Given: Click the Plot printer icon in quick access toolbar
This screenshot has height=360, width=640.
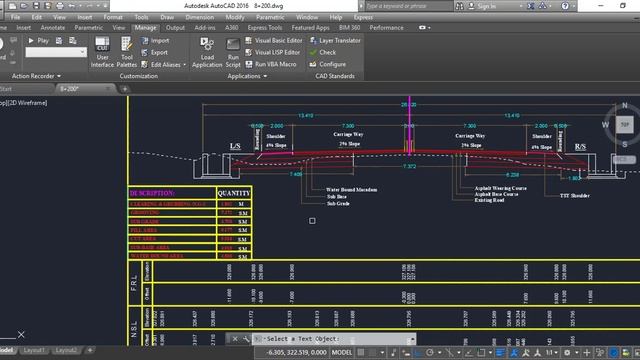Looking at the screenshot, I should 60,6.
